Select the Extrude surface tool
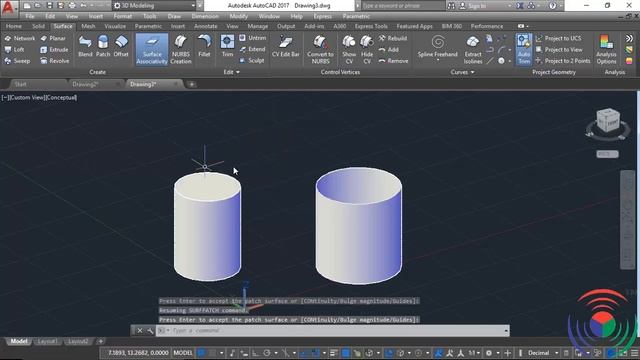The width and height of the screenshot is (640, 360). coord(54,49)
